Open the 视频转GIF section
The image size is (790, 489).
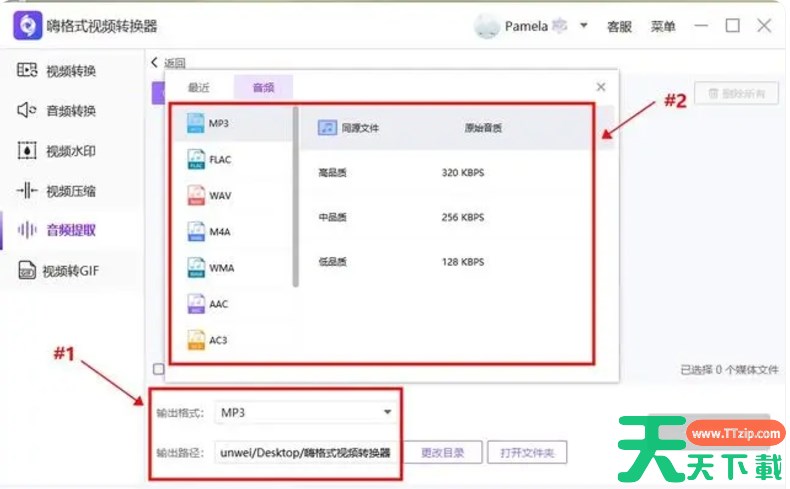tap(70, 271)
